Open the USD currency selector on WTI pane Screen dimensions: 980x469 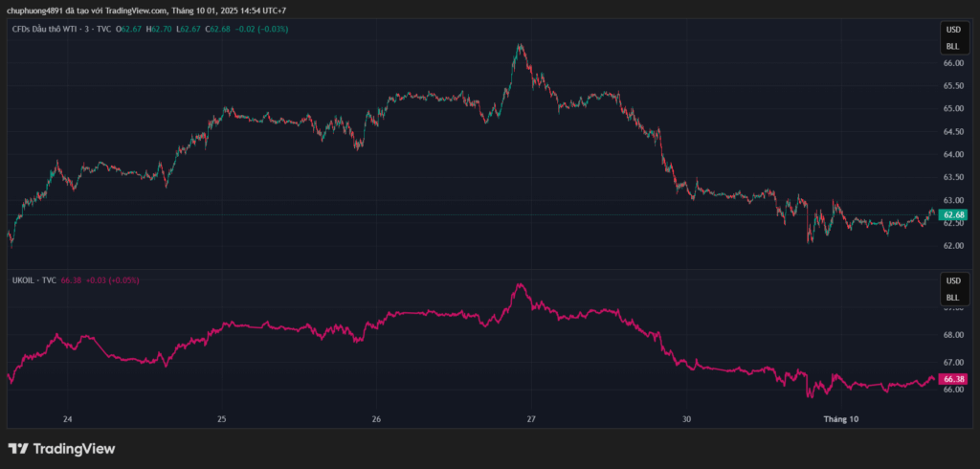(x=952, y=31)
